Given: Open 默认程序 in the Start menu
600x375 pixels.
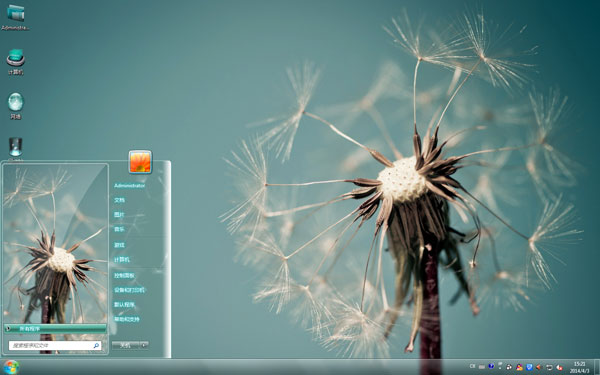Looking at the screenshot, I should click(x=124, y=305).
